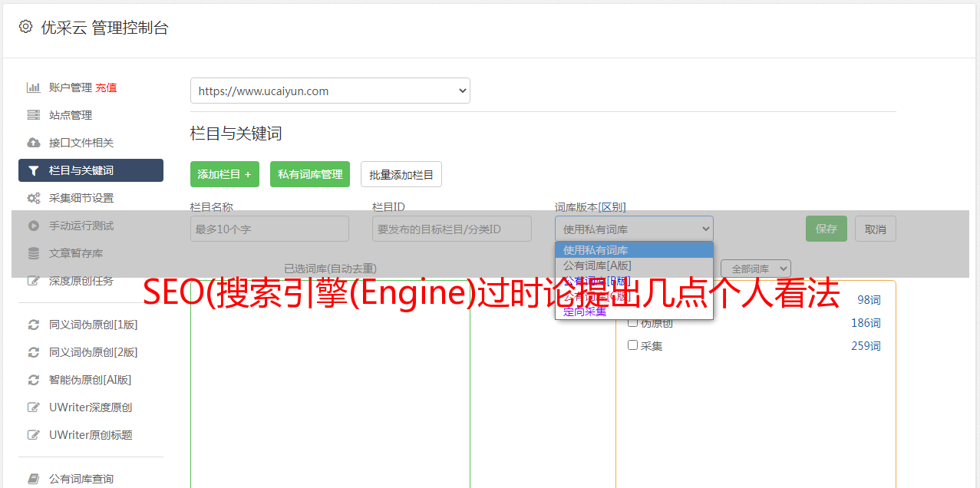Image resolution: width=980 pixels, height=488 pixels.
Task: Click the green 添加栏目 + button
Action: click(x=225, y=174)
